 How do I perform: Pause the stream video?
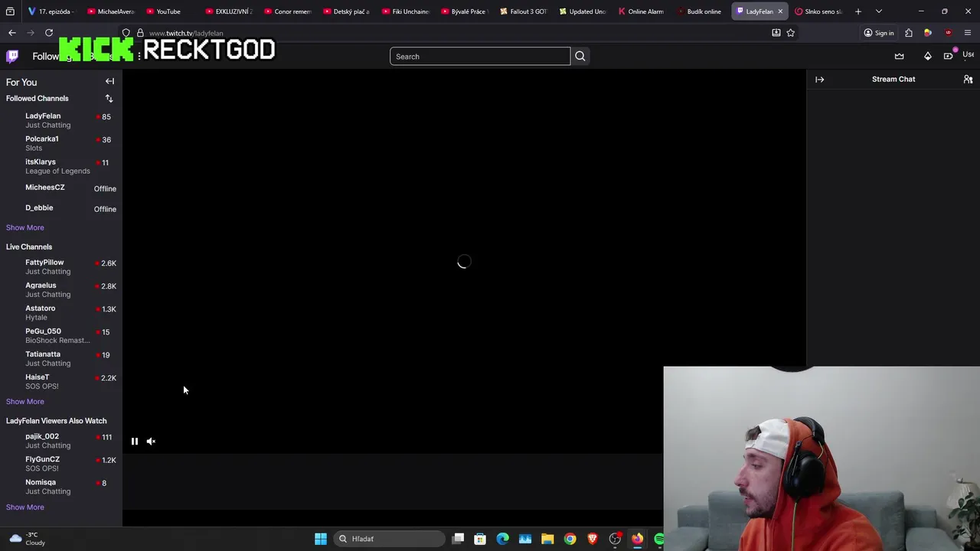click(x=134, y=441)
